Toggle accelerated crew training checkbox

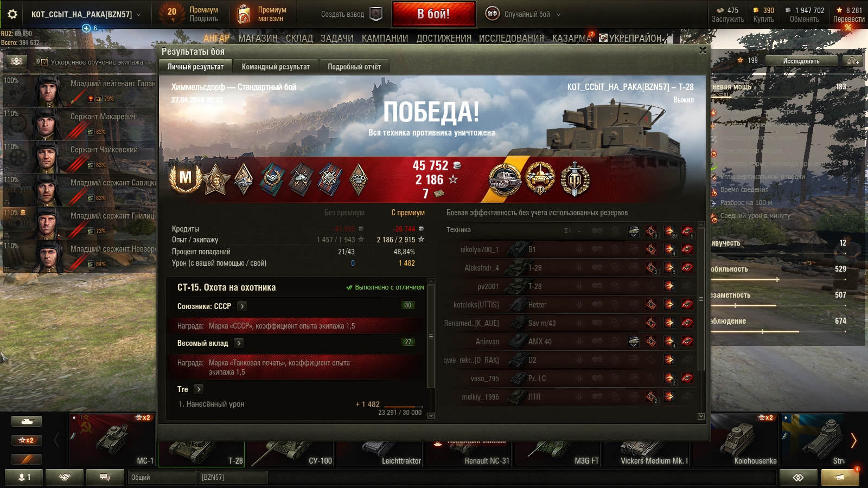pos(44,62)
